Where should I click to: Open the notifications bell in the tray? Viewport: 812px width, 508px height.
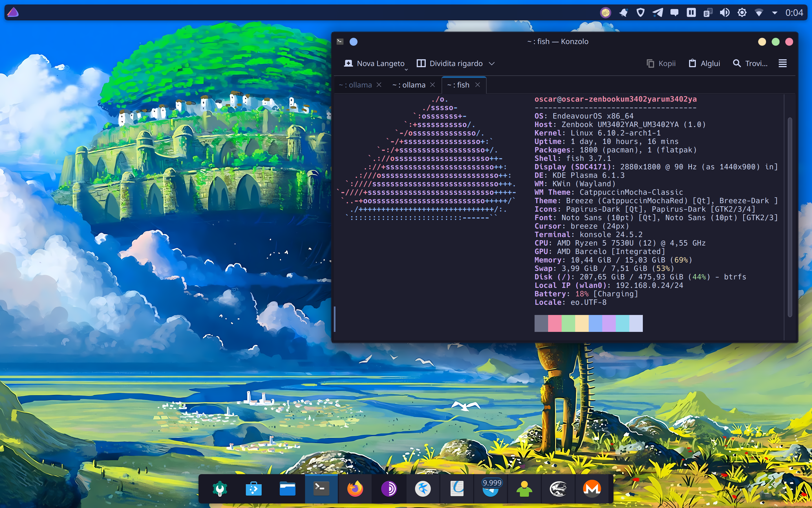(x=623, y=12)
